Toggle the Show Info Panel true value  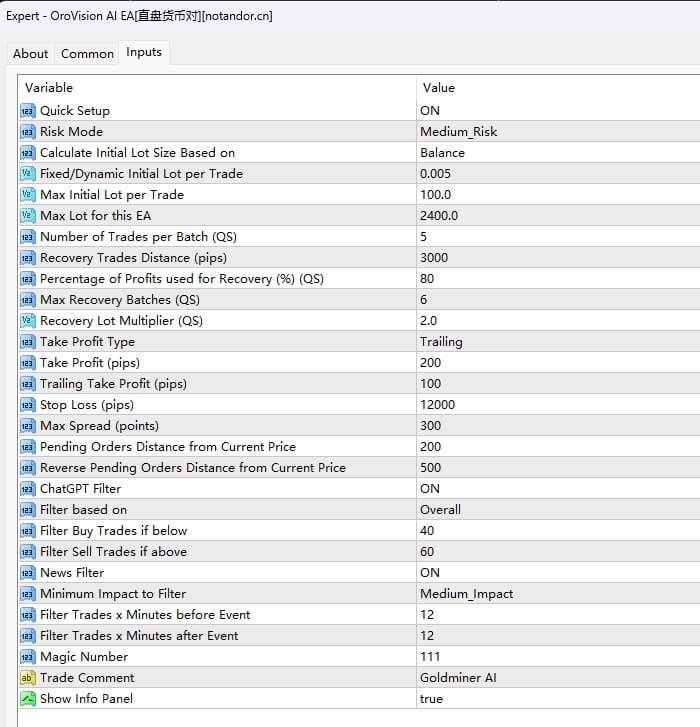pyautogui.click(x=432, y=699)
